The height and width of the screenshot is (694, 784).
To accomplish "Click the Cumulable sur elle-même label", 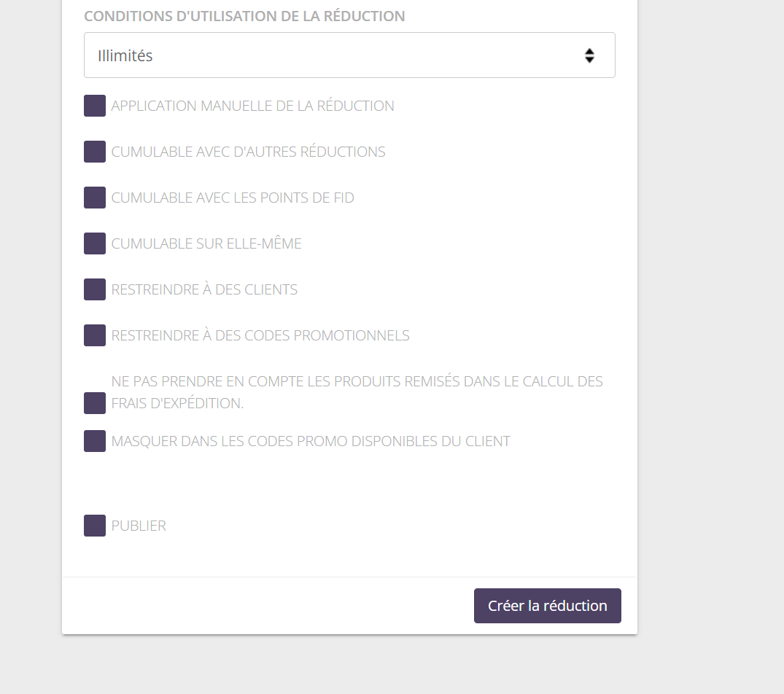I will pyautogui.click(x=206, y=243).
